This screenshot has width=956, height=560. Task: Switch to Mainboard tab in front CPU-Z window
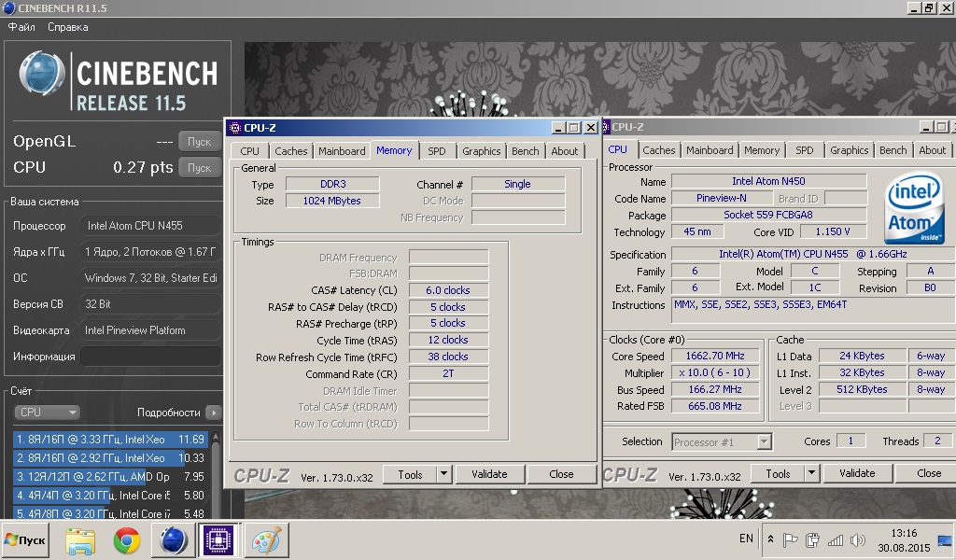click(342, 151)
